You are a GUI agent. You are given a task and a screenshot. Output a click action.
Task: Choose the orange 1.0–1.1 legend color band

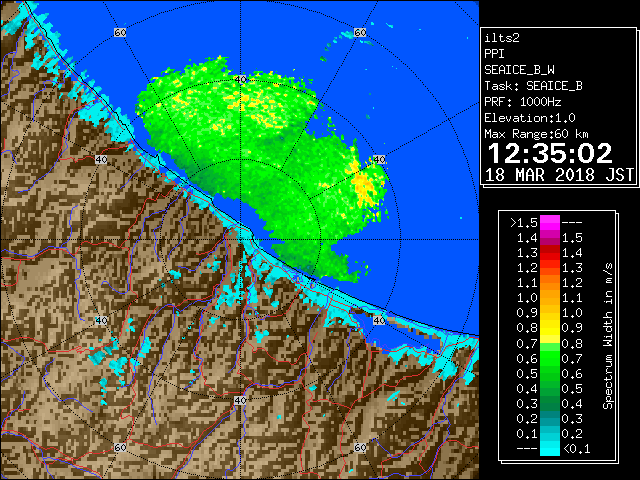550,298
